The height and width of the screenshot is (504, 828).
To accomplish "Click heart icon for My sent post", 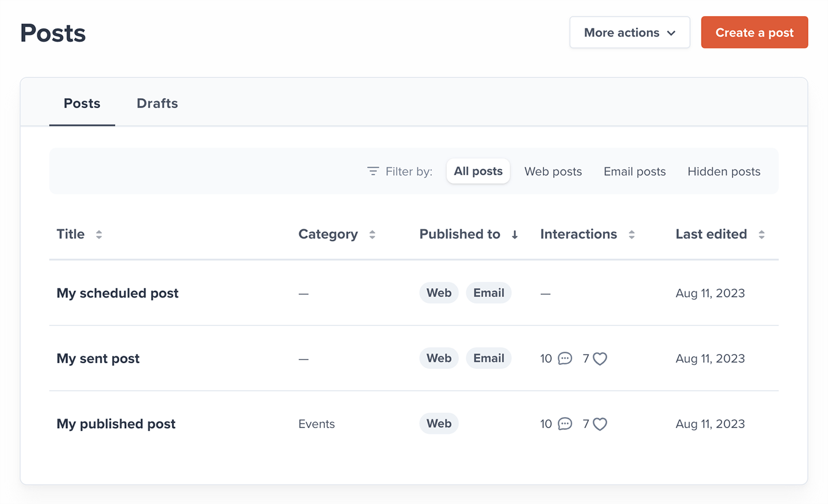I will (x=600, y=359).
